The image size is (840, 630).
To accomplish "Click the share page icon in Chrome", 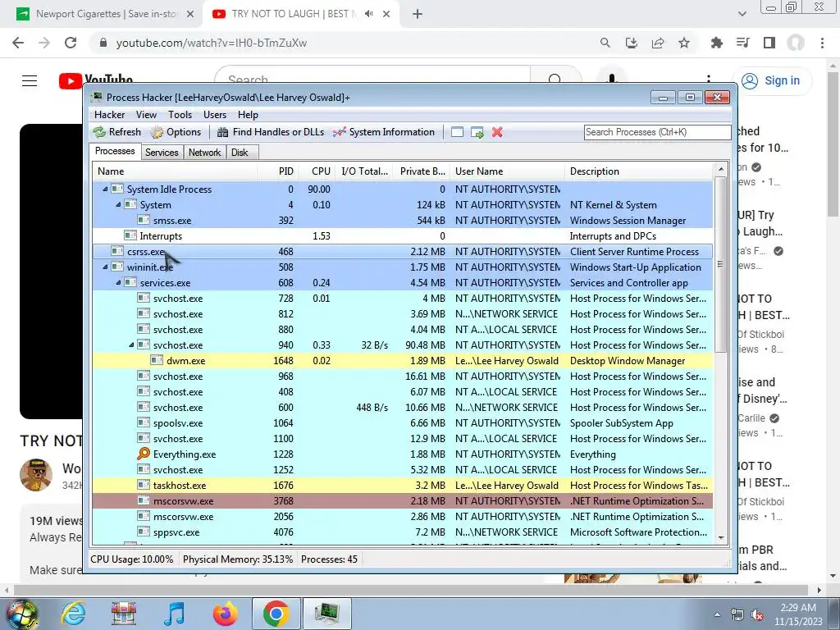I will 658,43.
